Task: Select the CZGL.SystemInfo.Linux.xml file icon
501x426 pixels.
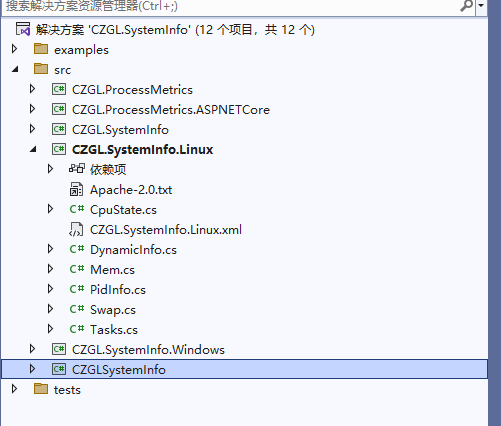Action: (76, 230)
